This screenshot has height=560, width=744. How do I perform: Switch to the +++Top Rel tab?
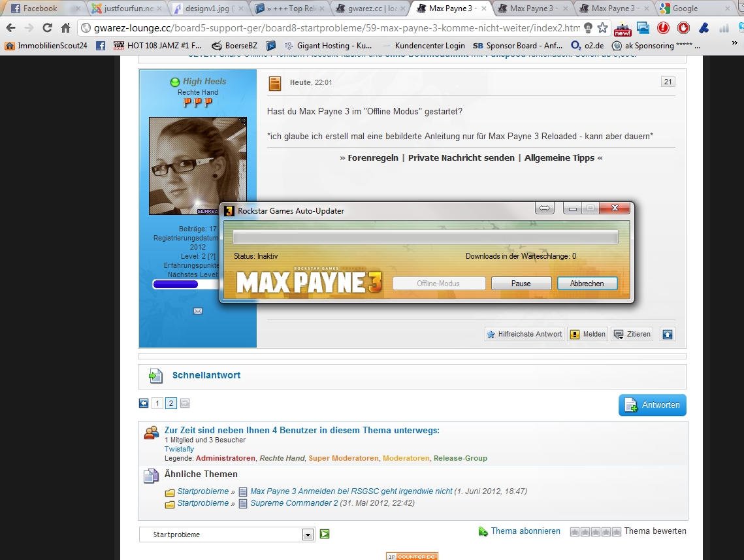(x=291, y=8)
